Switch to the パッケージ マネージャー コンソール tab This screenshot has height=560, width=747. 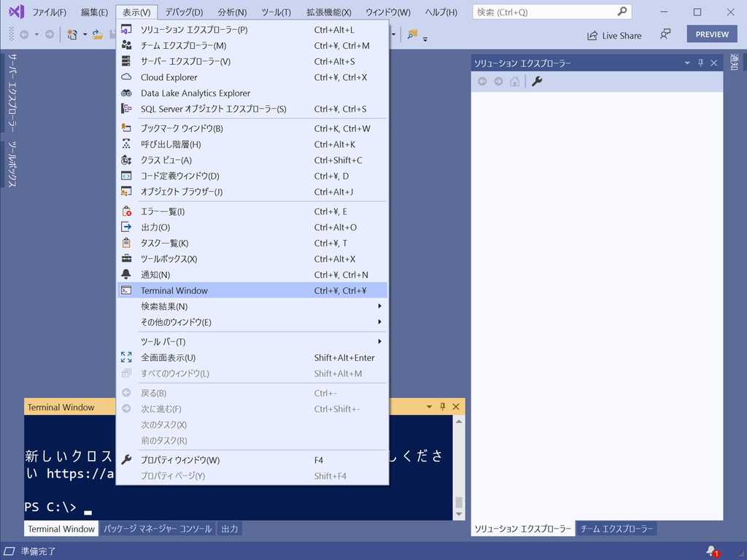tap(156, 529)
